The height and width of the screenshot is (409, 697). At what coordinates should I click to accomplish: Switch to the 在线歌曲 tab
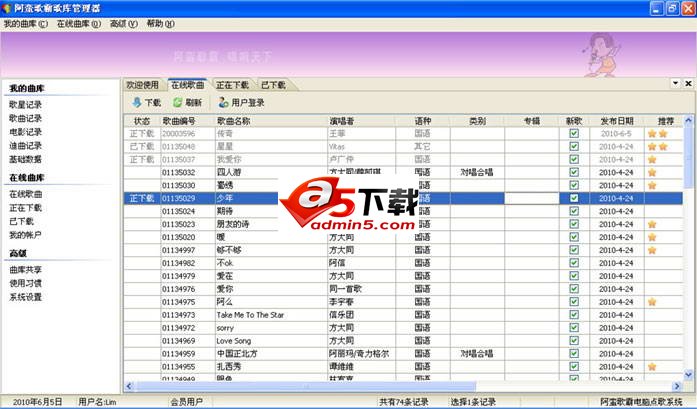[x=188, y=85]
